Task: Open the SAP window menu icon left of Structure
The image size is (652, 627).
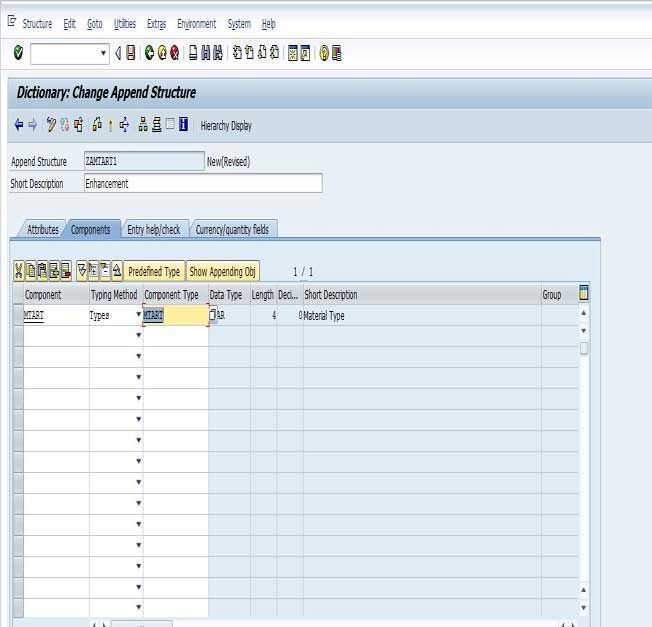Action: pos(12,21)
